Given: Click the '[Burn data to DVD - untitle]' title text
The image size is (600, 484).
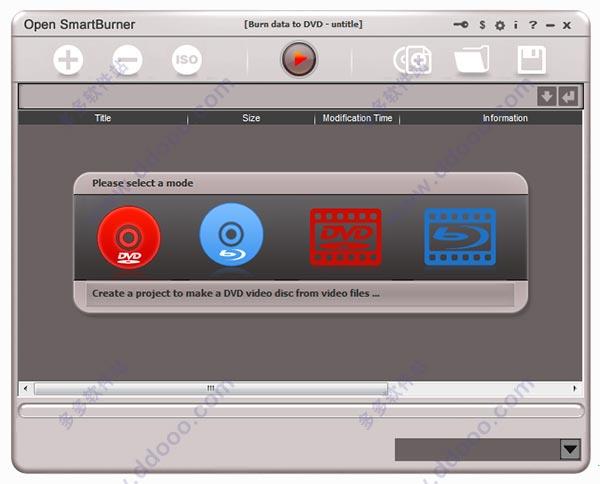Looking at the screenshot, I should 303,24.
